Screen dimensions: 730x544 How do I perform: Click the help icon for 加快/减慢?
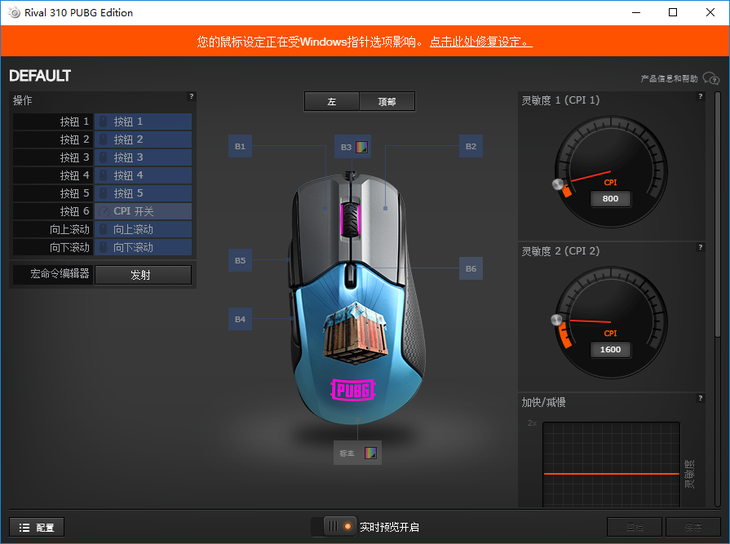700,398
